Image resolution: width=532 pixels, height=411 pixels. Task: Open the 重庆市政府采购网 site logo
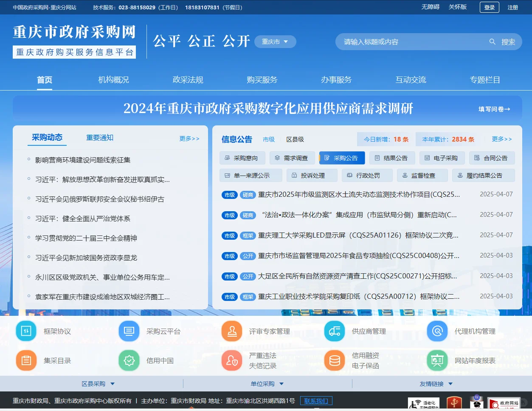coord(74,41)
